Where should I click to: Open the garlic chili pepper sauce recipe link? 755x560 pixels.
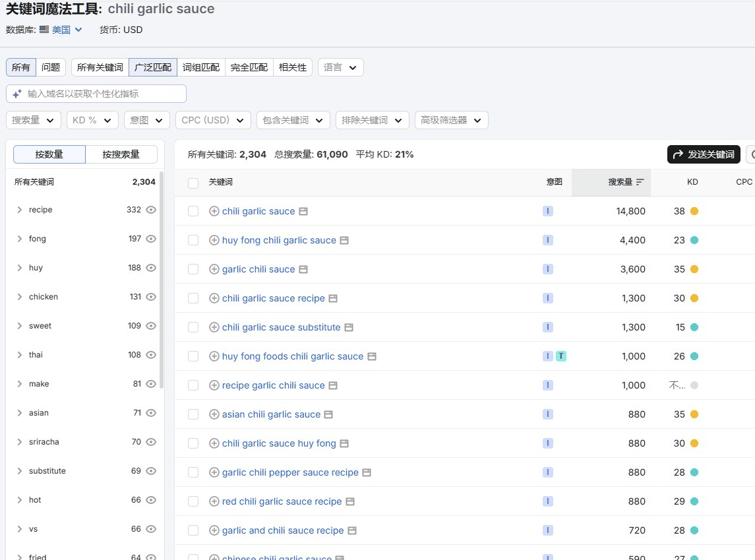tap(290, 472)
